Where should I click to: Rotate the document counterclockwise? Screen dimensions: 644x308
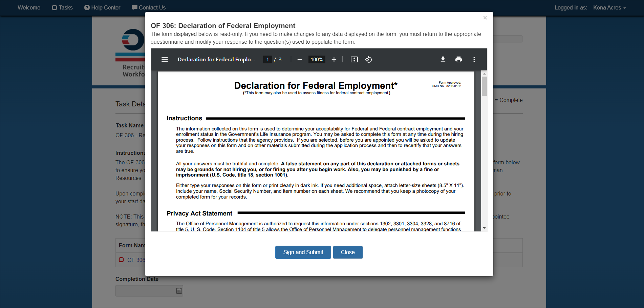(x=368, y=60)
